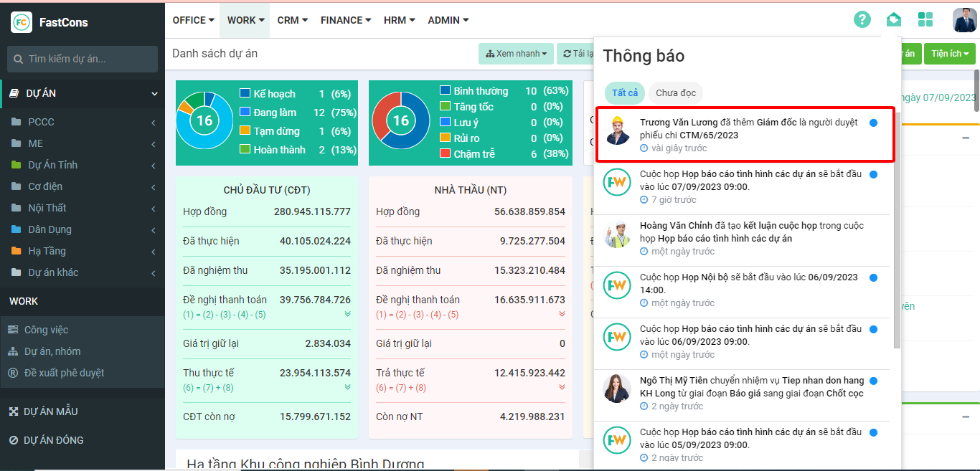Image resolution: width=980 pixels, height=471 pixels.
Task: Click the Công việc list icon
Action: click(13, 330)
